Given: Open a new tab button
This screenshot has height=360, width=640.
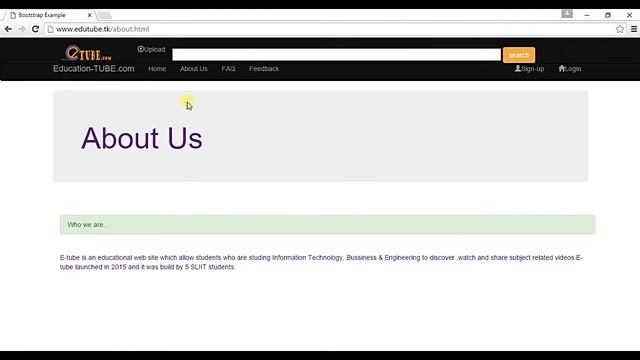Looking at the screenshot, I should tap(105, 16).
